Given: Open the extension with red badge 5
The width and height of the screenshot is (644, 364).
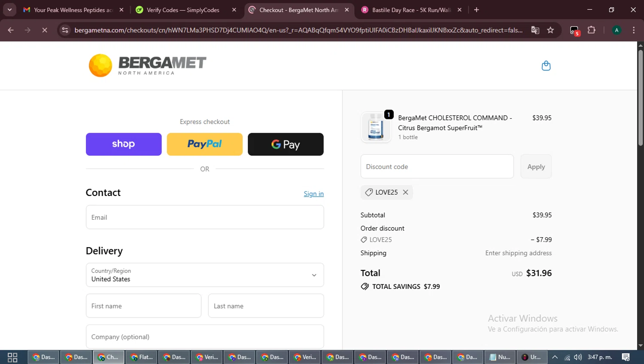Looking at the screenshot, I should click(574, 30).
